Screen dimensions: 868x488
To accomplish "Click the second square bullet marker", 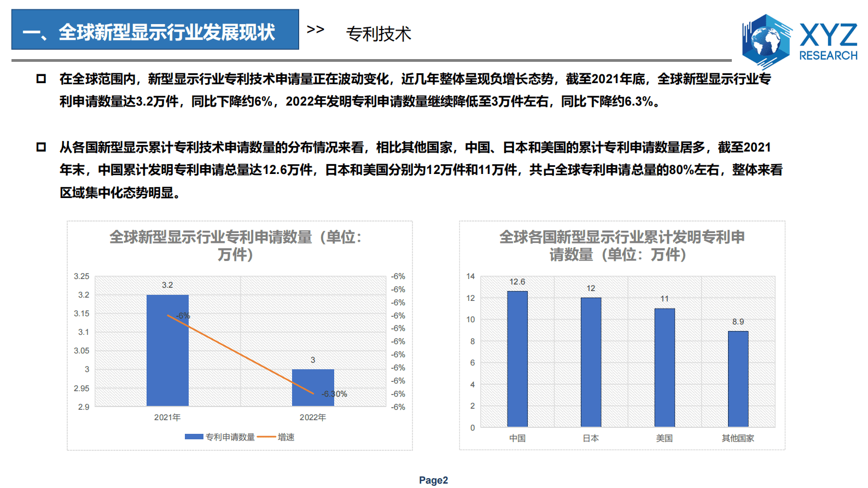I will [41, 147].
